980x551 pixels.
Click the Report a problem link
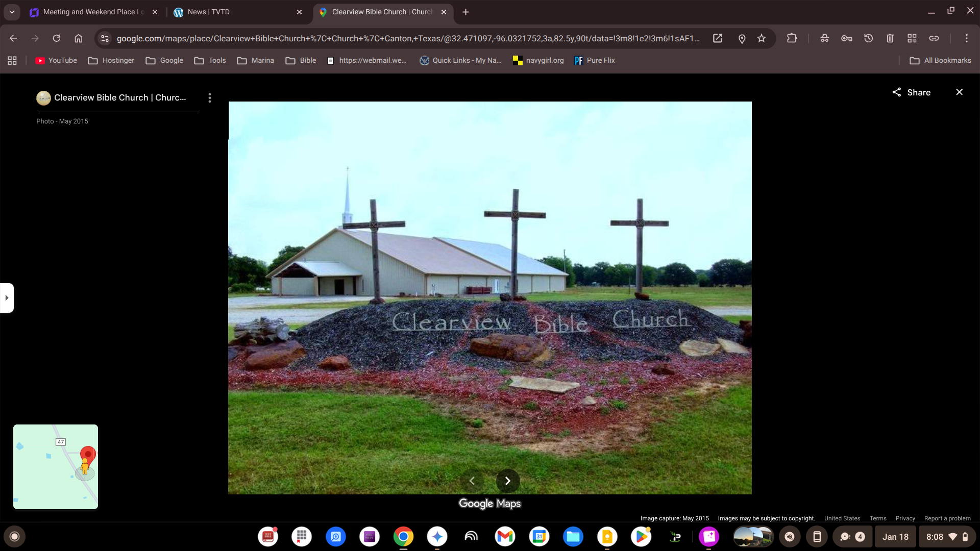947,518
